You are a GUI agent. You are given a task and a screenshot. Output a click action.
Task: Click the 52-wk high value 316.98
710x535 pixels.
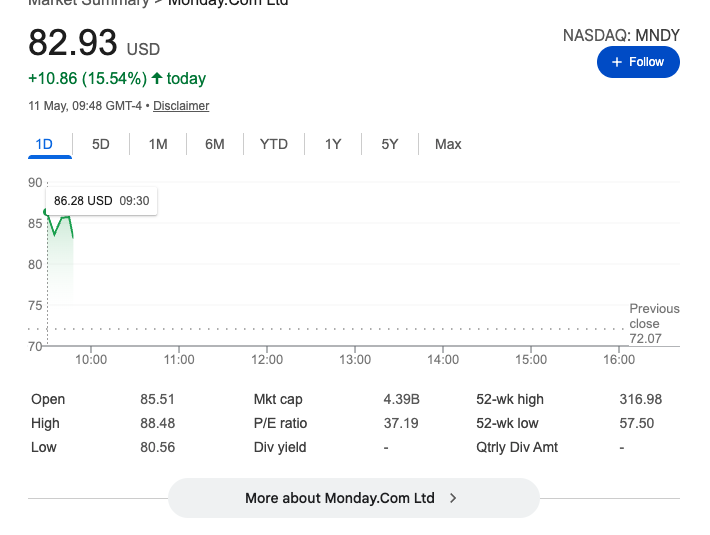click(641, 399)
